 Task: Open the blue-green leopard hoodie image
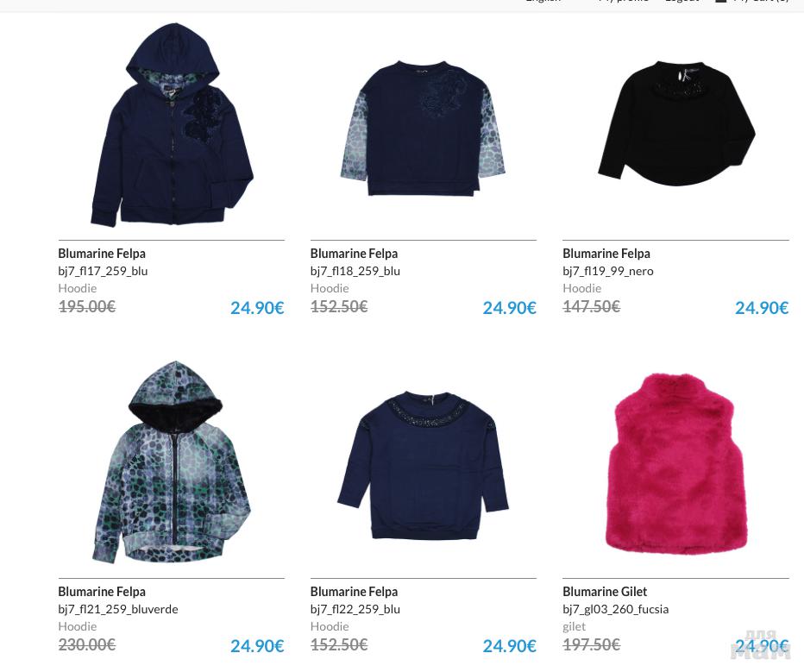point(172,462)
